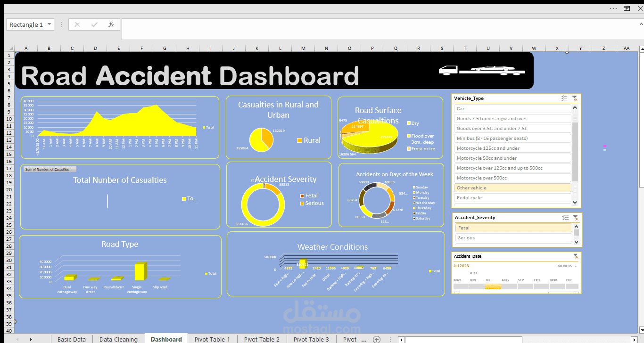Open the ribbon display options icon

627,8
